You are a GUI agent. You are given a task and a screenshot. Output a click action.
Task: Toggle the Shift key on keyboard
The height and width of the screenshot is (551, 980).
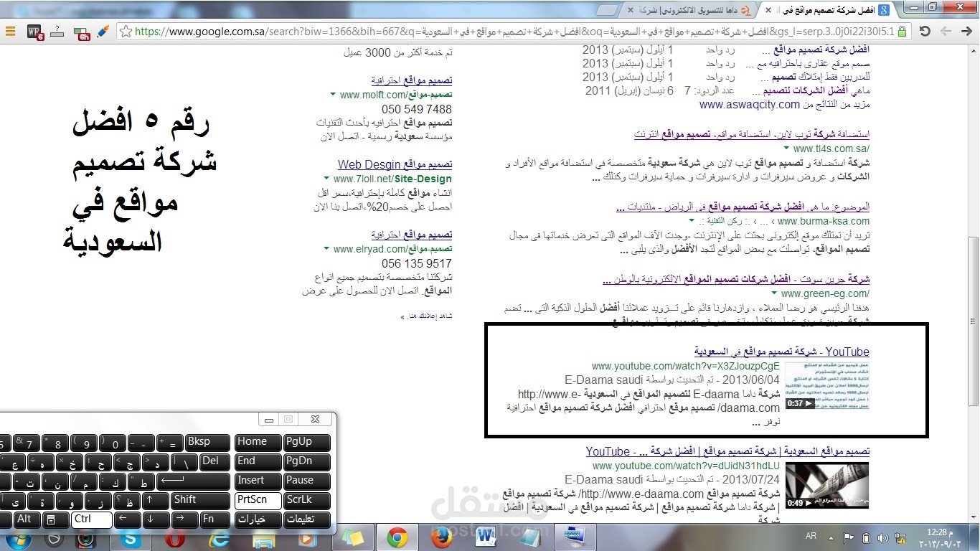tap(200, 500)
